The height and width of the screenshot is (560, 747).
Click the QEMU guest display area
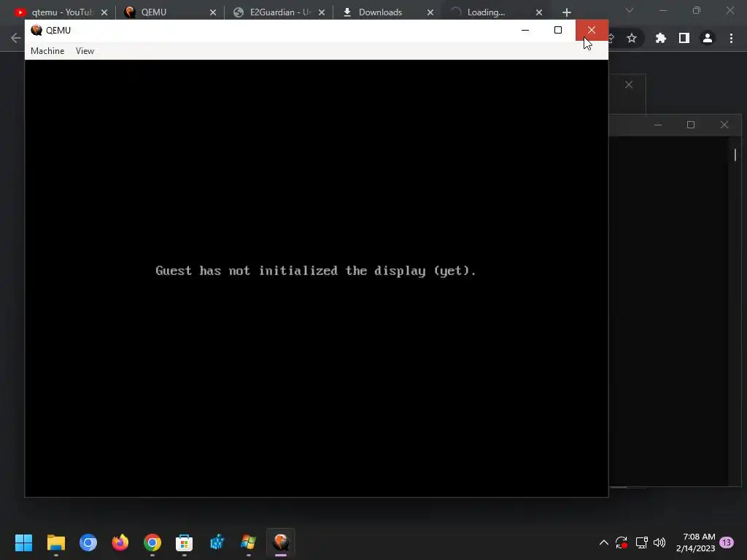(x=317, y=278)
